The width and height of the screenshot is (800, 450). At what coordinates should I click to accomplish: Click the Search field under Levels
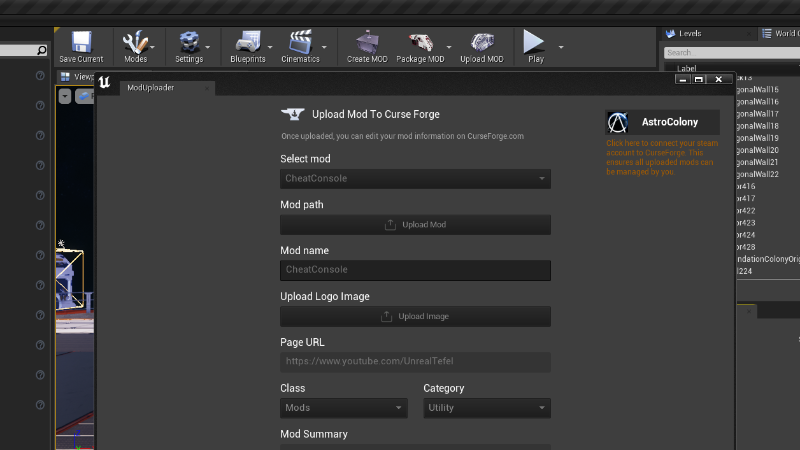(x=732, y=53)
